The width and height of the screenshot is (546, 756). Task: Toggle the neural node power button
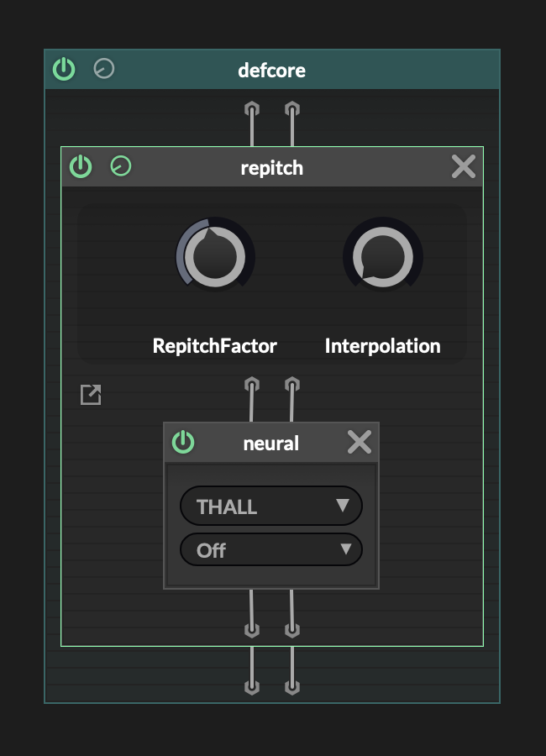click(x=183, y=442)
